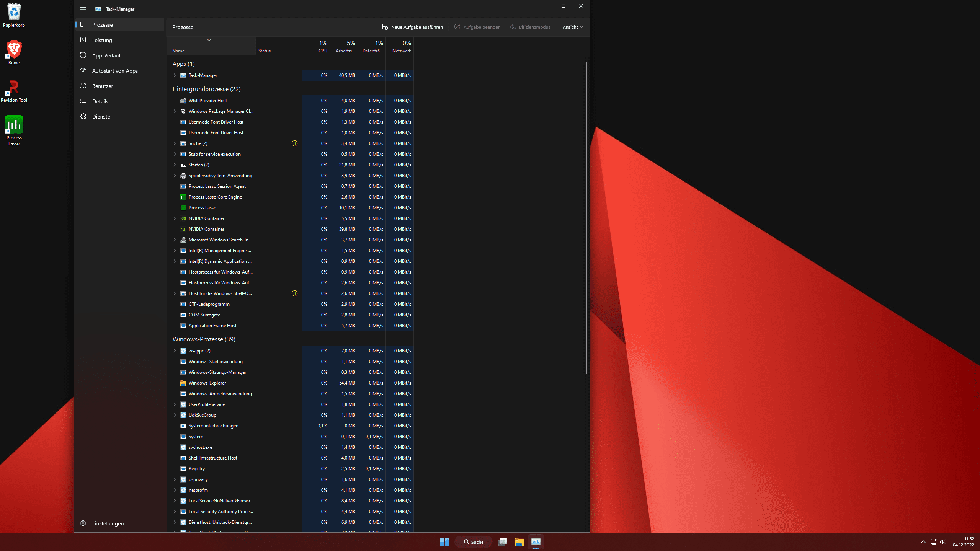
Task: Click the Hintergrundprozesse (22) group header
Action: (206, 89)
